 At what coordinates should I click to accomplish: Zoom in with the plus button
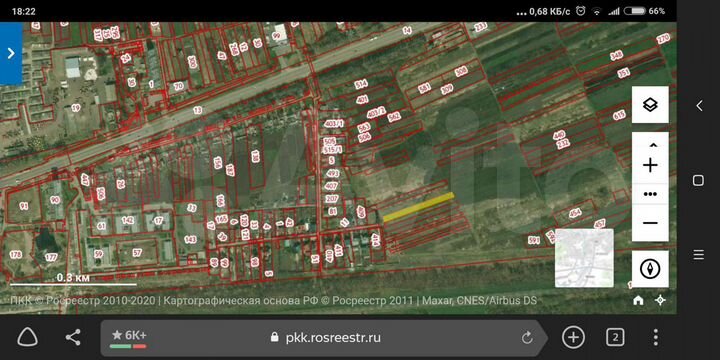point(650,165)
